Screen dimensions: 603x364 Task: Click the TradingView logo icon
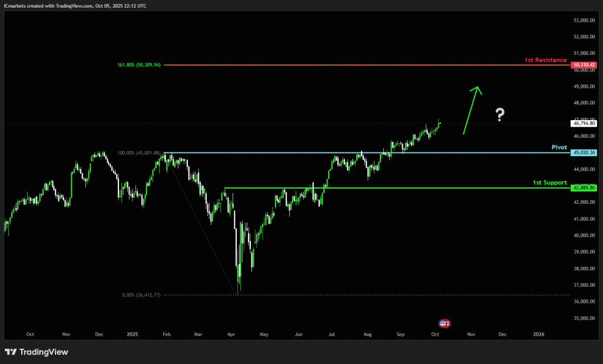tap(11, 352)
